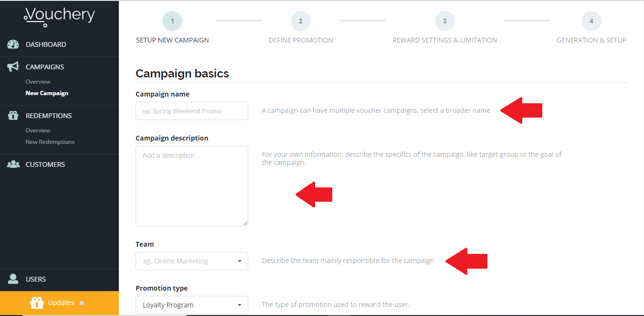Image resolution: width=644 pixels, height=316 pixels.
Task: Click the Setup New Campaign step label
Action: [x=172, y=40]
